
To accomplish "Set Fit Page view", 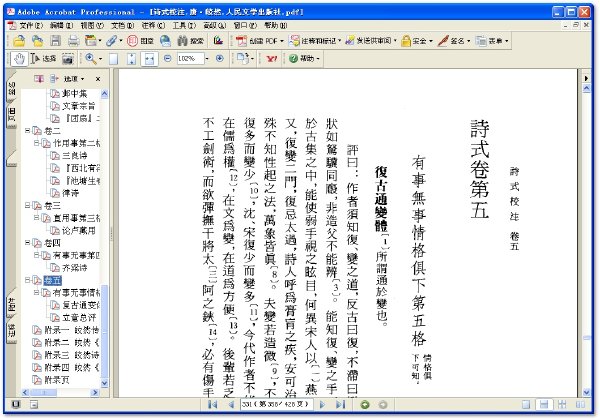I will point(132,59).
